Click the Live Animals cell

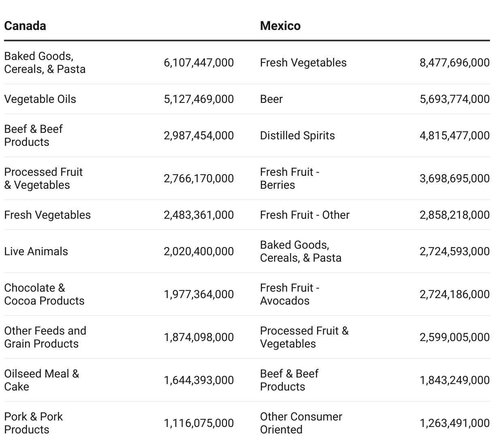coord(36,252)
